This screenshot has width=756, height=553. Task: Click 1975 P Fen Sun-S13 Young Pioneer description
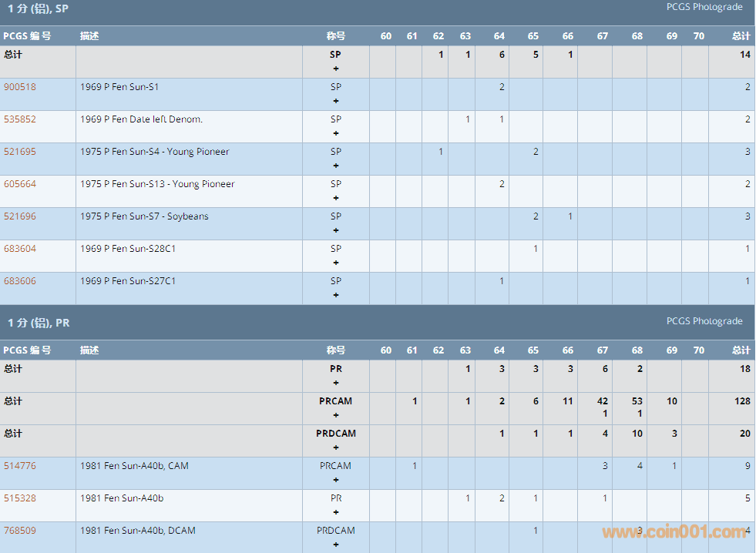(x=157, y=184)
